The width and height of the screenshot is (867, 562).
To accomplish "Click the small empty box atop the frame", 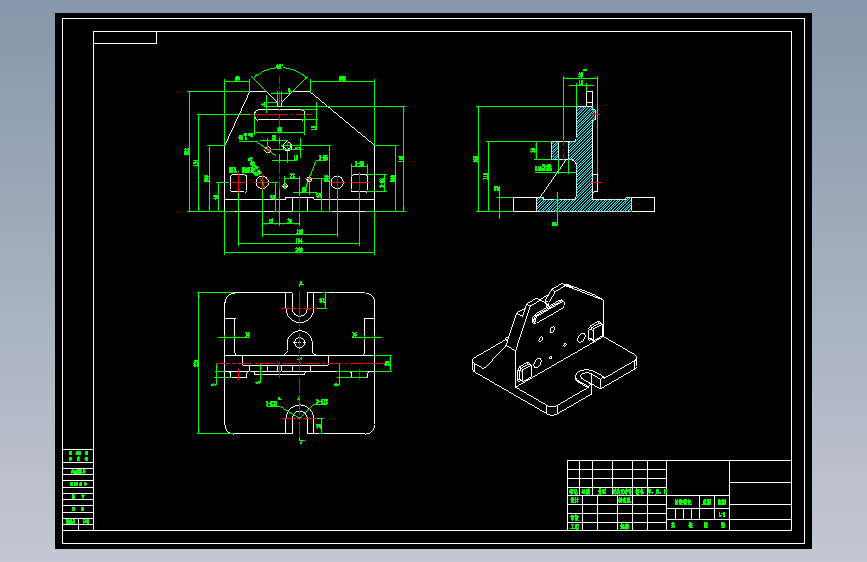I will pos(125,38).
